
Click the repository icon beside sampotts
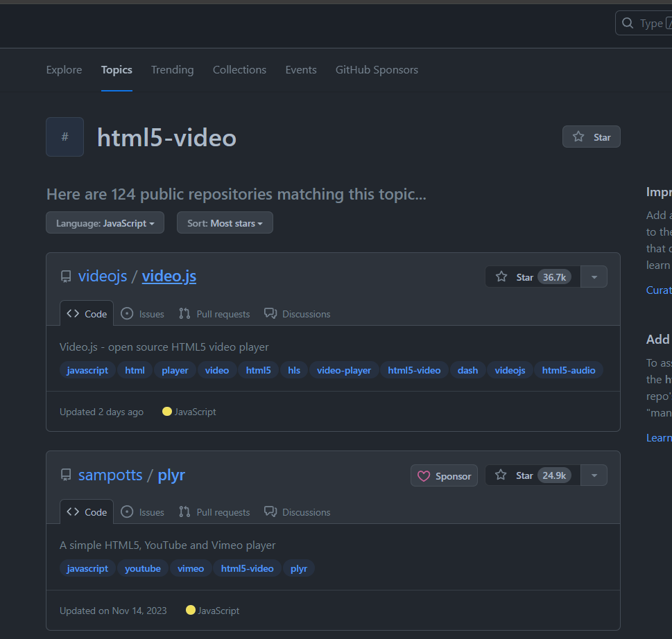click(x=66, y=475)
